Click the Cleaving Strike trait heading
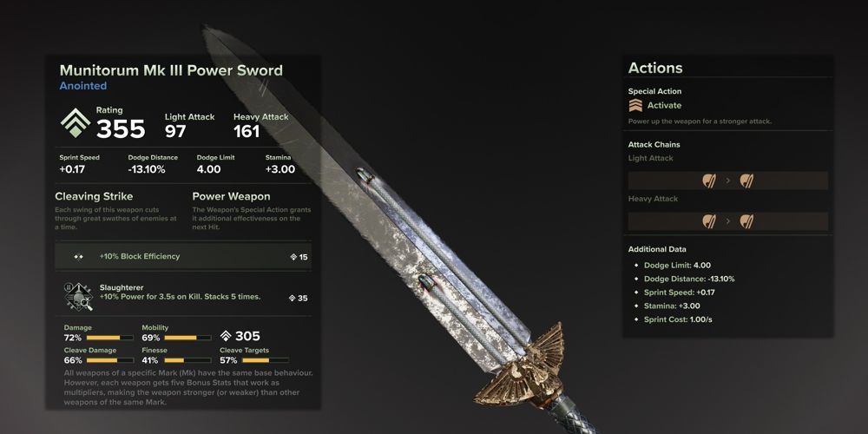 [94, 196]
